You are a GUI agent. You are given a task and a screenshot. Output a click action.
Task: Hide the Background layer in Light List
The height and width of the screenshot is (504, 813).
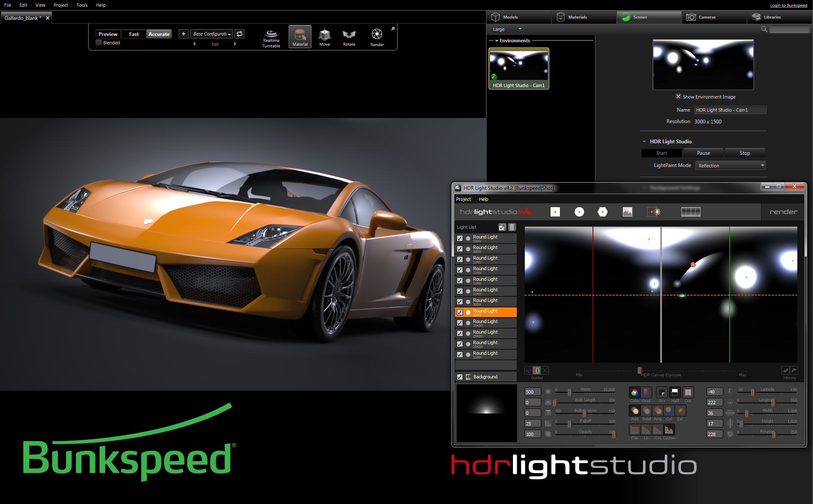(x=460, y=377)
